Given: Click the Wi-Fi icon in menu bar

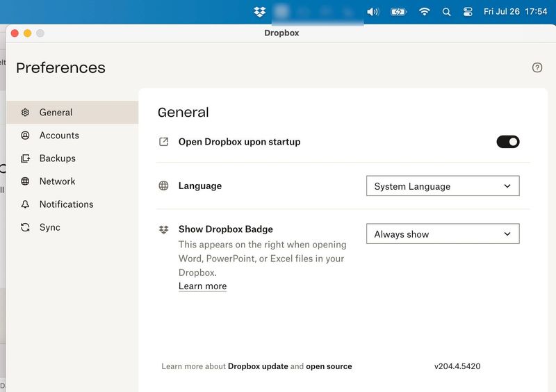Looking at the screenshot, I should 424,12.
